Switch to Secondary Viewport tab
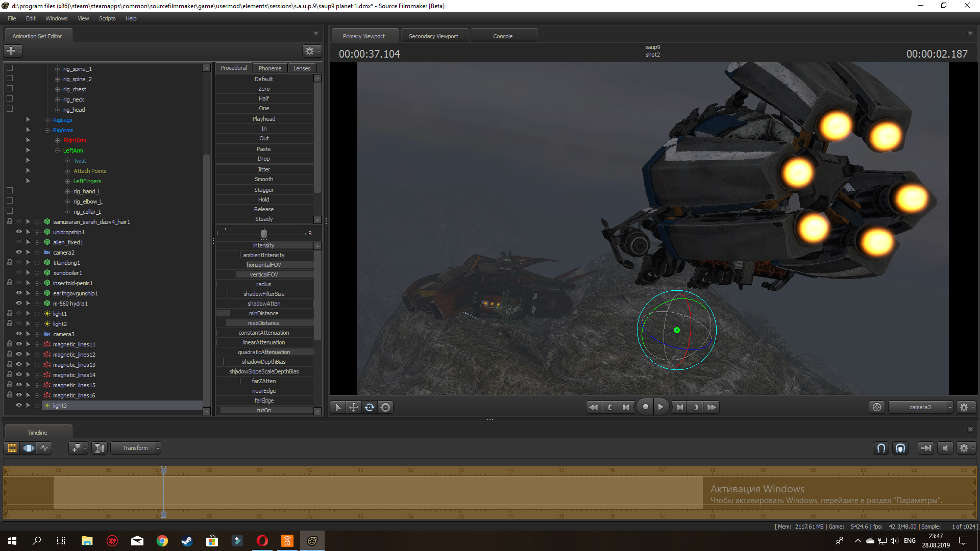The width and height of the screenshot is (980, 551). click(x=433, y=36)
